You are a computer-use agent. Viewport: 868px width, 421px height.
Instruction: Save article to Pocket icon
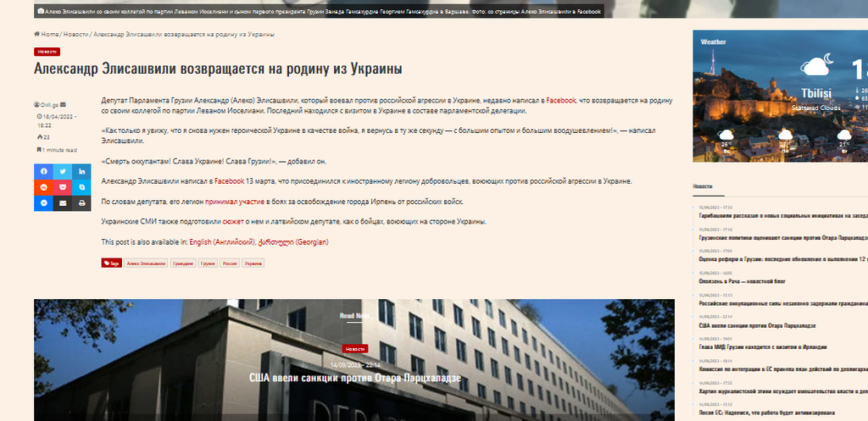(x=63, y=187)
